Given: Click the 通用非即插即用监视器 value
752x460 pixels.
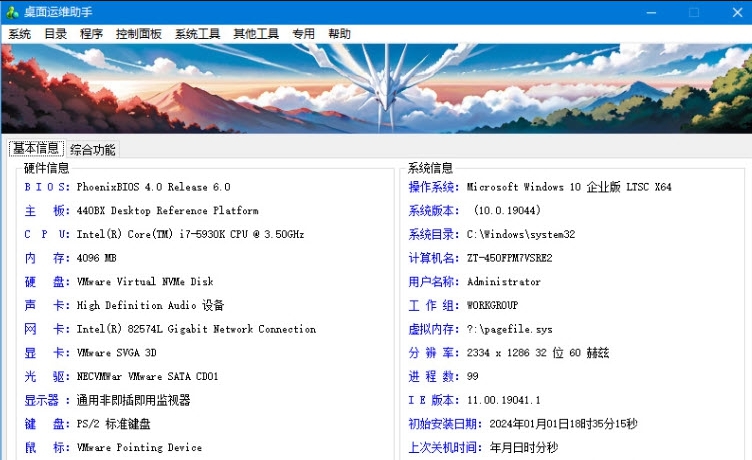Looking at the screenshot, I should [x=133, y=400].
